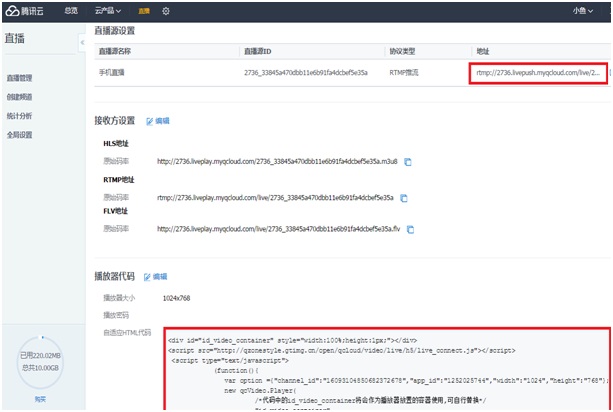The width and height of the screenshot is (613, 412).
Task: Click the 原始码率 label under HLS地址
Action: (x=116, y=161)
